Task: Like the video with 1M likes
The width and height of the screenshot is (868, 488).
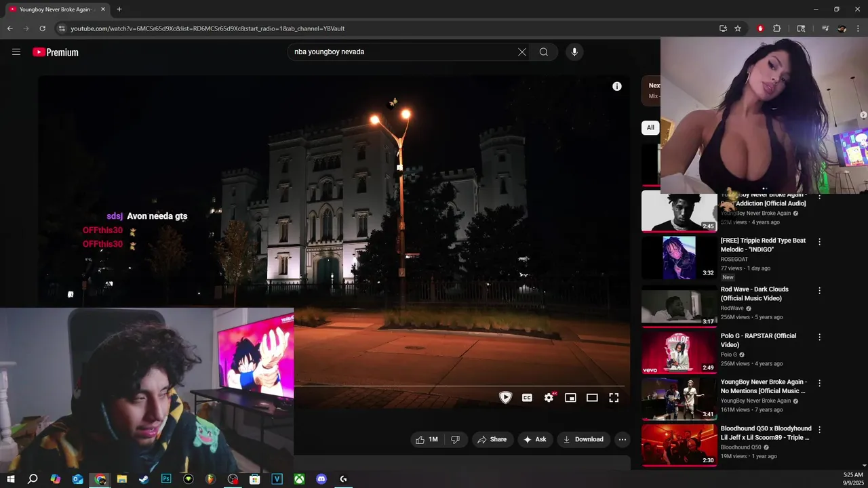Action: point(427,439)
